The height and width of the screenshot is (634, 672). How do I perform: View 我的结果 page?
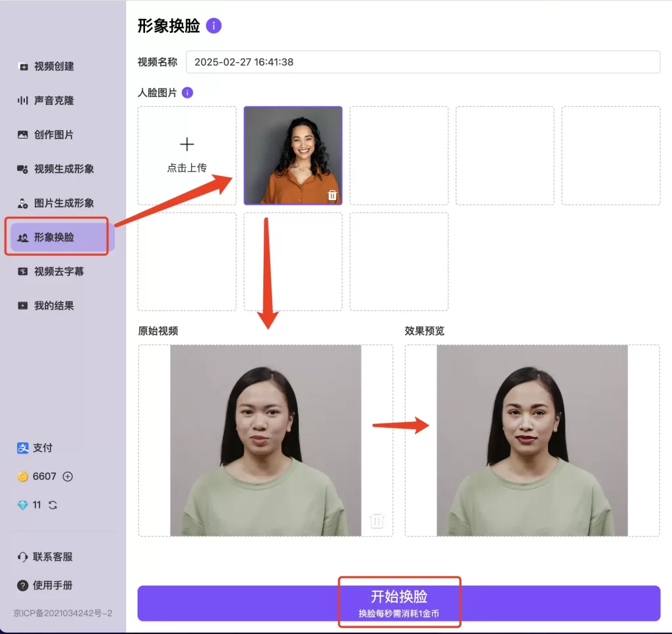pos(45,306)
